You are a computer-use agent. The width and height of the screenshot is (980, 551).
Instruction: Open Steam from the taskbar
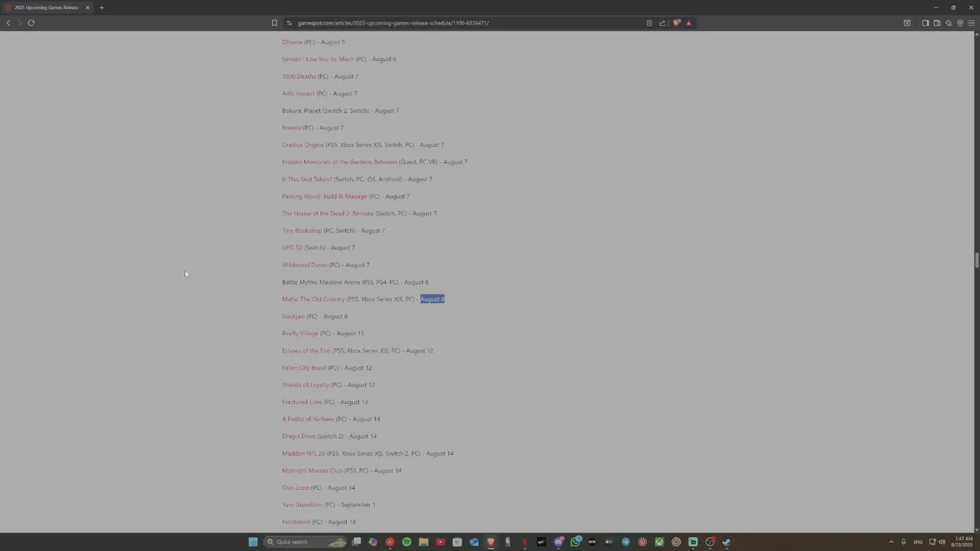[727, 542]
